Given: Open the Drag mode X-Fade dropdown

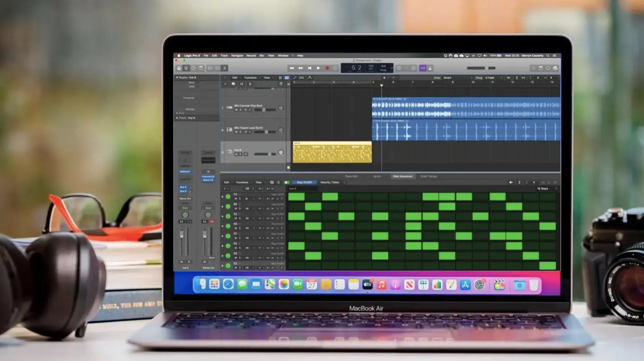Looking at the screenshot, I should tap(493, 78).
